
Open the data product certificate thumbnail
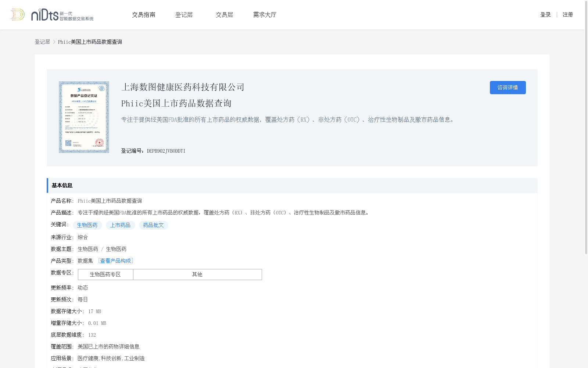click(x=84, y=117)
